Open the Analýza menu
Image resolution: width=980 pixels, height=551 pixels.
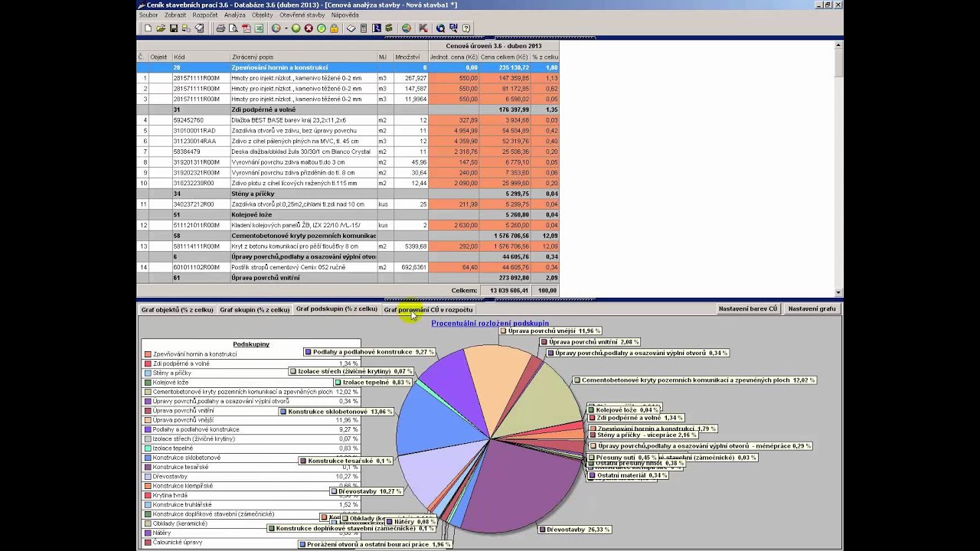pos(235,15)
